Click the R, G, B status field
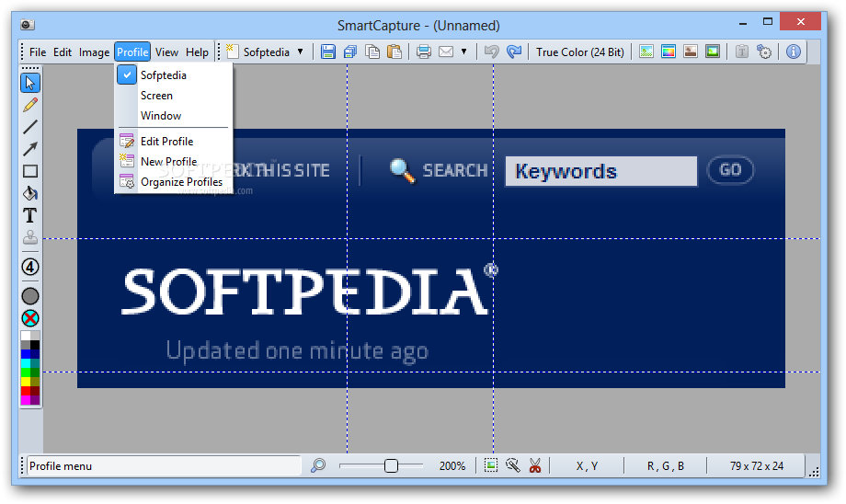The width and height of the screenshot is (846, 504). [x=665, y=465]
